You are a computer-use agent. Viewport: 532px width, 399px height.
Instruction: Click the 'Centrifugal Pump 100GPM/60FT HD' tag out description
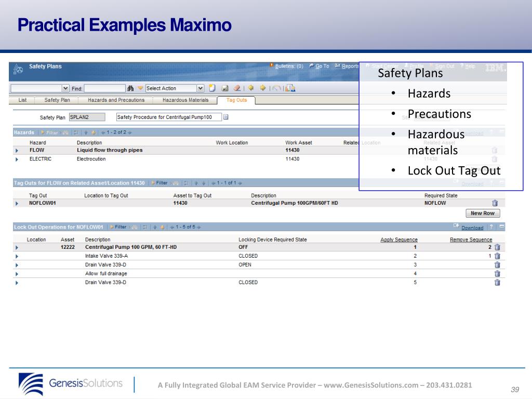click(x=295, y=203)
